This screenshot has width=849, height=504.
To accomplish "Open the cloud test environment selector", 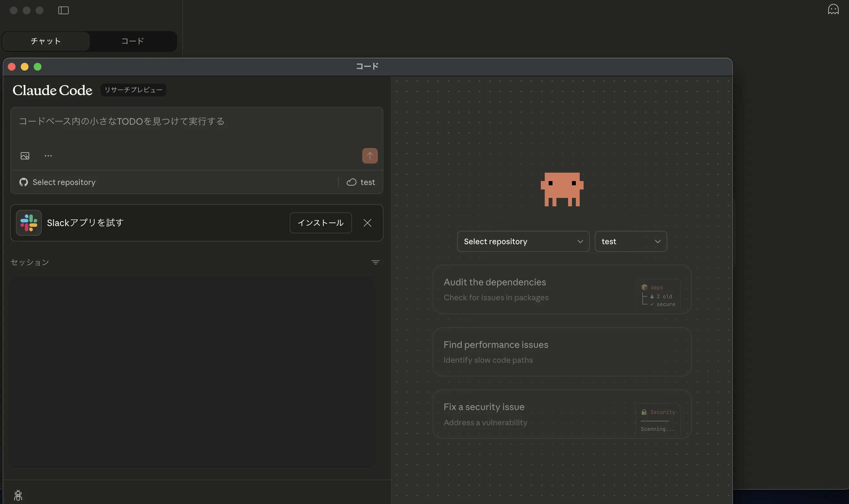I will 361,182.
